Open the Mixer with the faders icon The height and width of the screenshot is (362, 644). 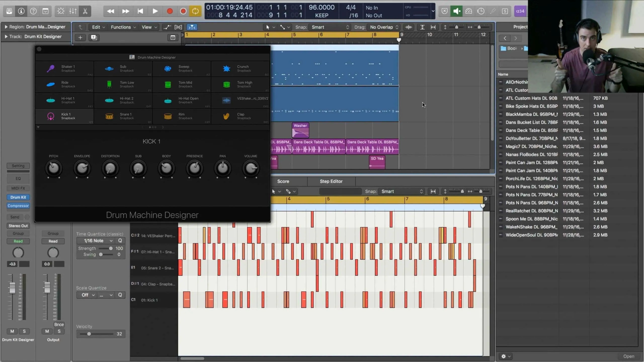click(72, 11)
